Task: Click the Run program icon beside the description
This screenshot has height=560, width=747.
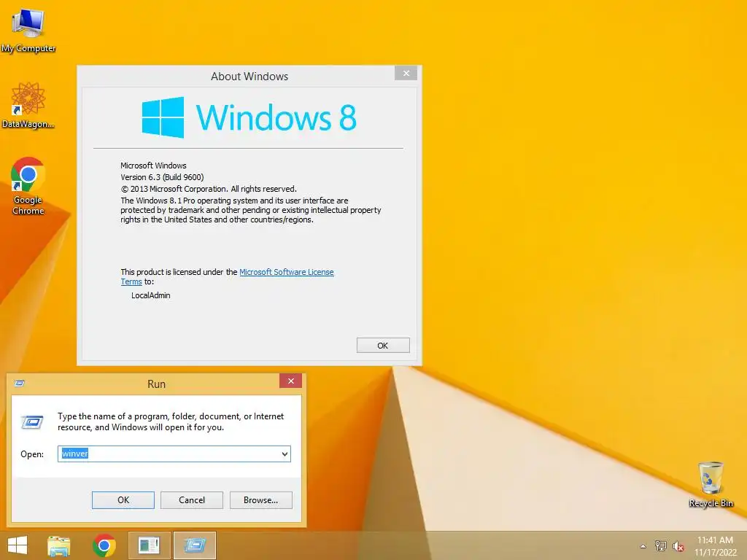Action: coord(32,422)
